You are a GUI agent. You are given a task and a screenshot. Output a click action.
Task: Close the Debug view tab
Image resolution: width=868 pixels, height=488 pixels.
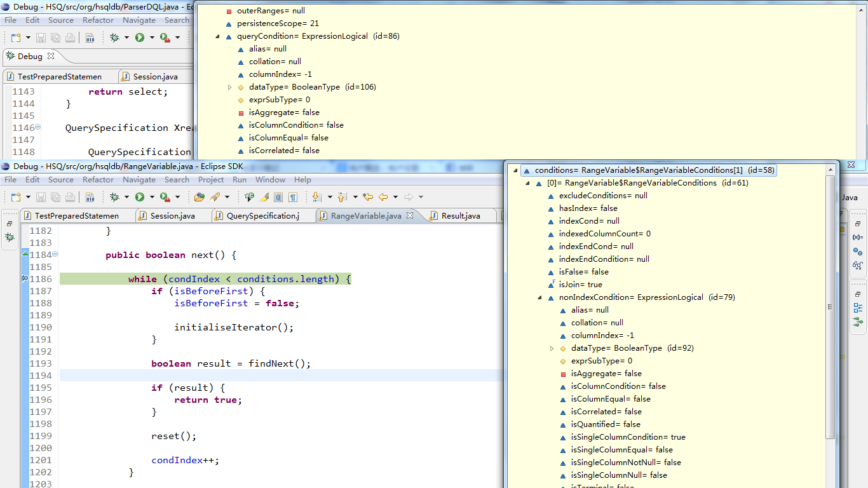click(x=51, y=57)
